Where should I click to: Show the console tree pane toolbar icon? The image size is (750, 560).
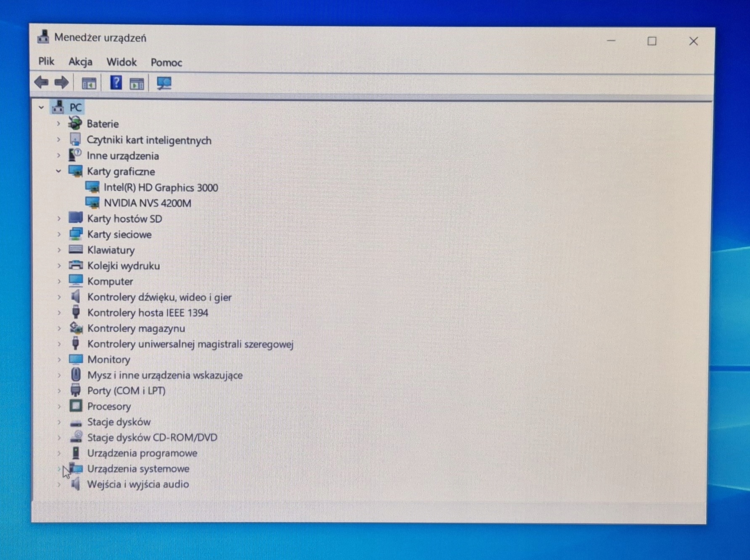89,83
